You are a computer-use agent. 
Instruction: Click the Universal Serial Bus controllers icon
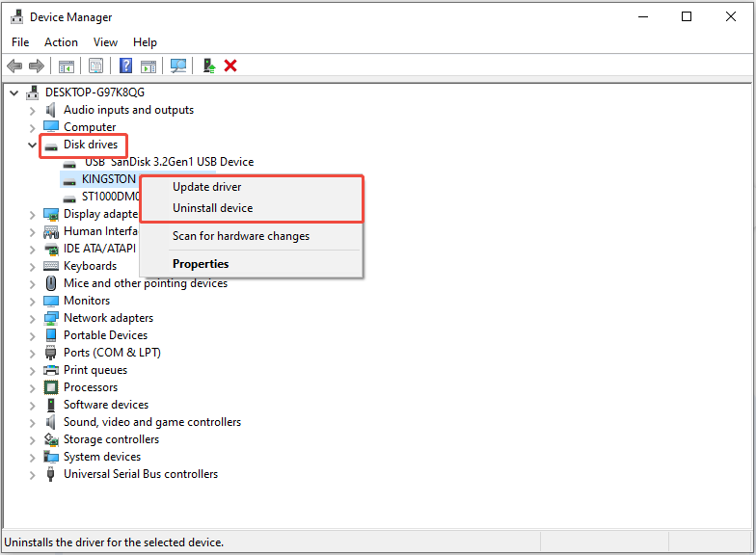point(50,474)
